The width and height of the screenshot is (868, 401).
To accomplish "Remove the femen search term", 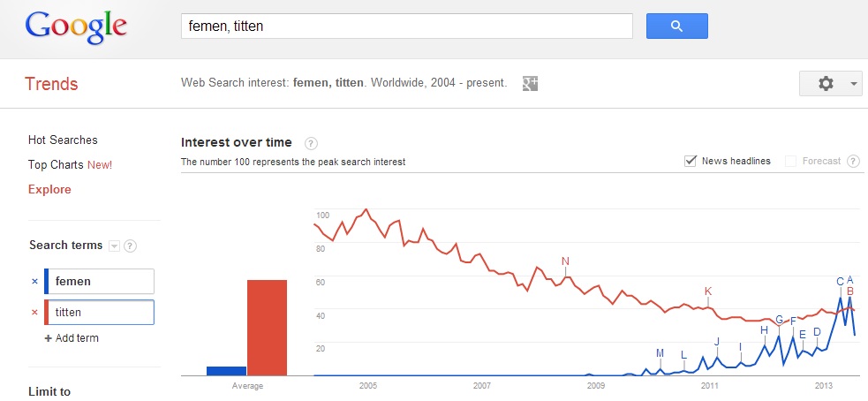I will click(34, 282).
